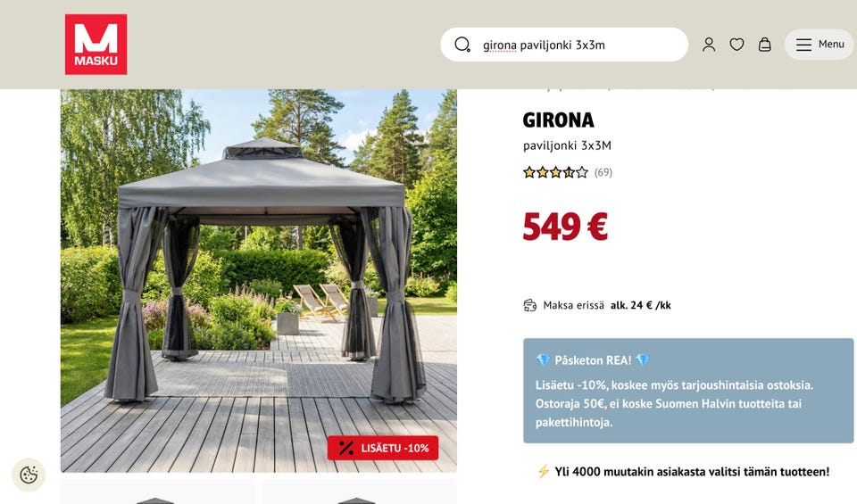857x504 pixels.
Task: Click the Påsketon REA promotion banner
Action: (688, 391)
